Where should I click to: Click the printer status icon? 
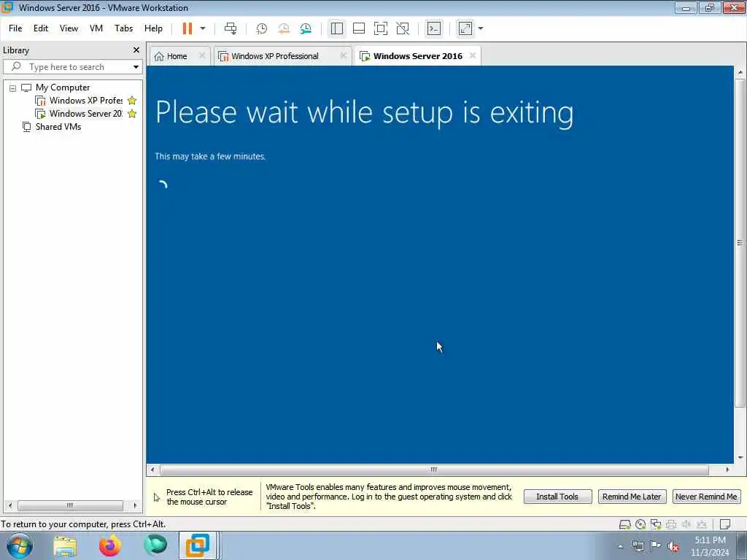671,525
